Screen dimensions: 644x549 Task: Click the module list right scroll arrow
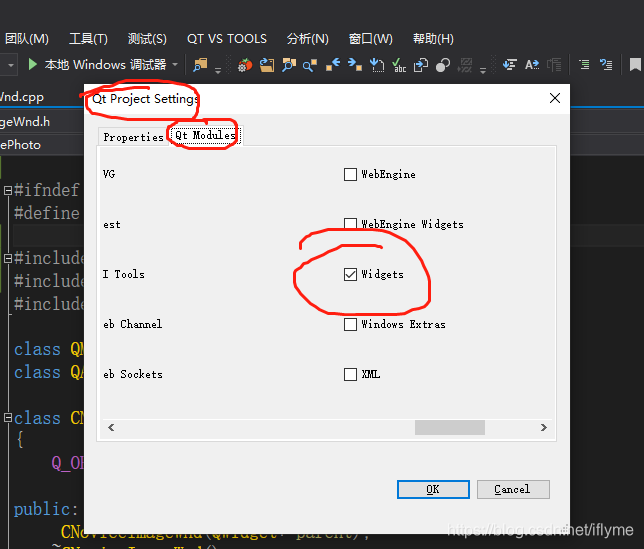pos(544,427)
